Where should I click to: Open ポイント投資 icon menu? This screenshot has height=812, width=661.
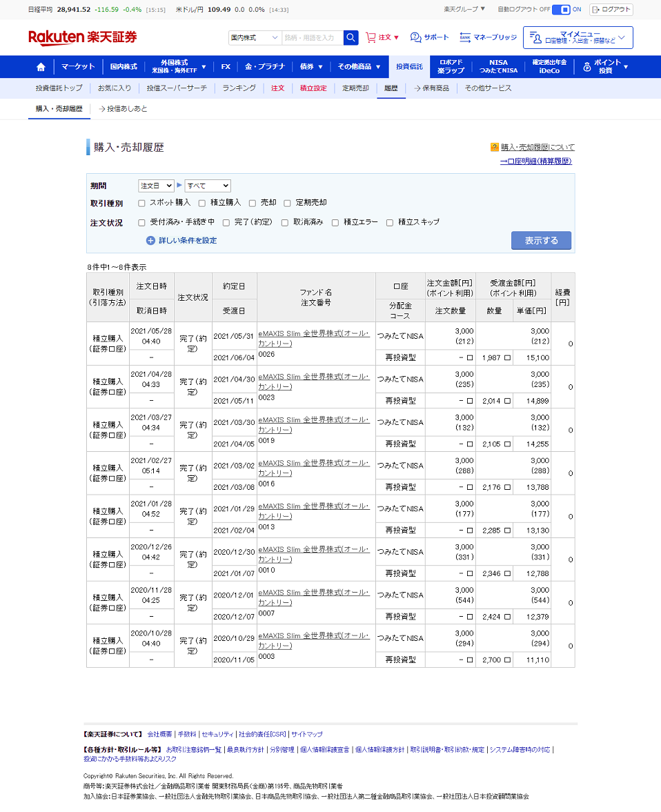point(605,67)
